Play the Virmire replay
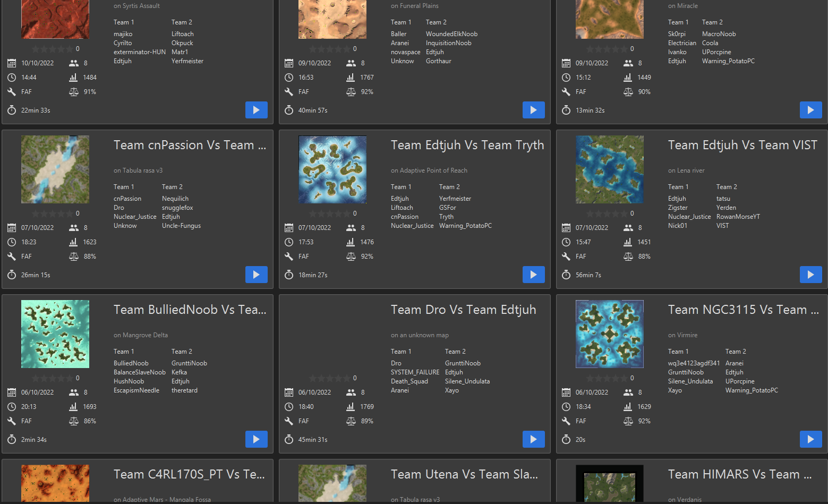 coord(810,439)
